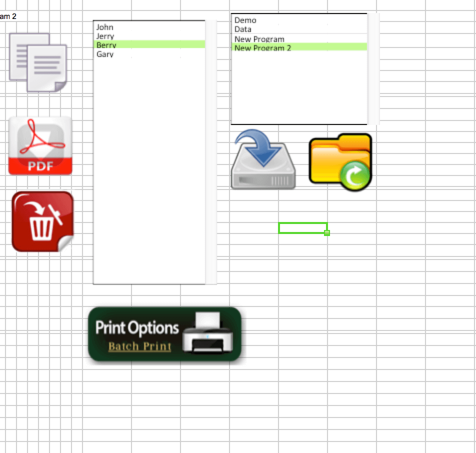Click the Print Options button
This screenshot has width=476, height=453.
[x=164, y=334]
